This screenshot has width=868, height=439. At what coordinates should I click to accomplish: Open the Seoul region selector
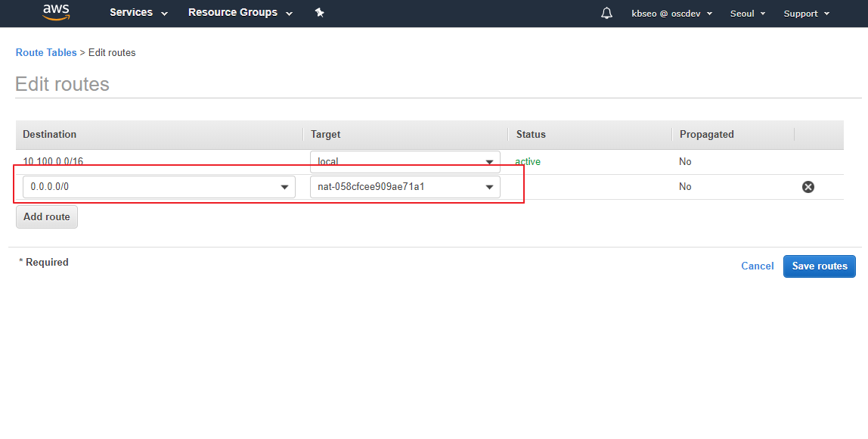pos(747,14)
